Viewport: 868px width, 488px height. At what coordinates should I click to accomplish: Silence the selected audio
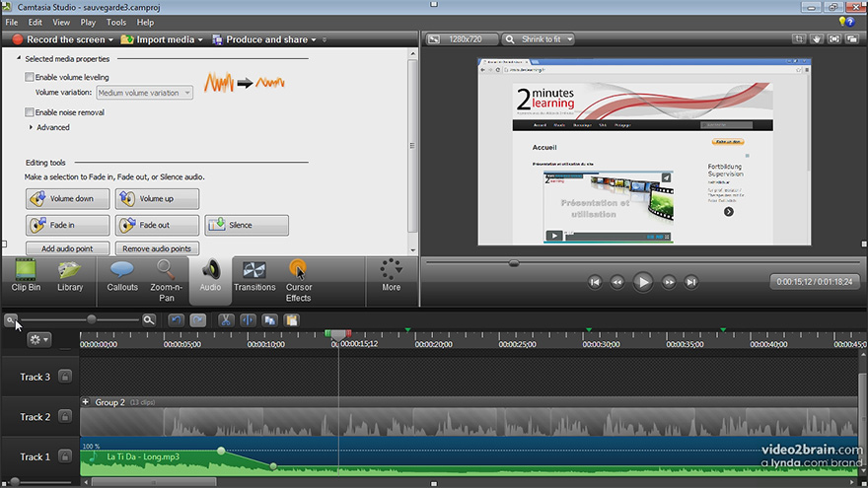(x=247, y=225)
